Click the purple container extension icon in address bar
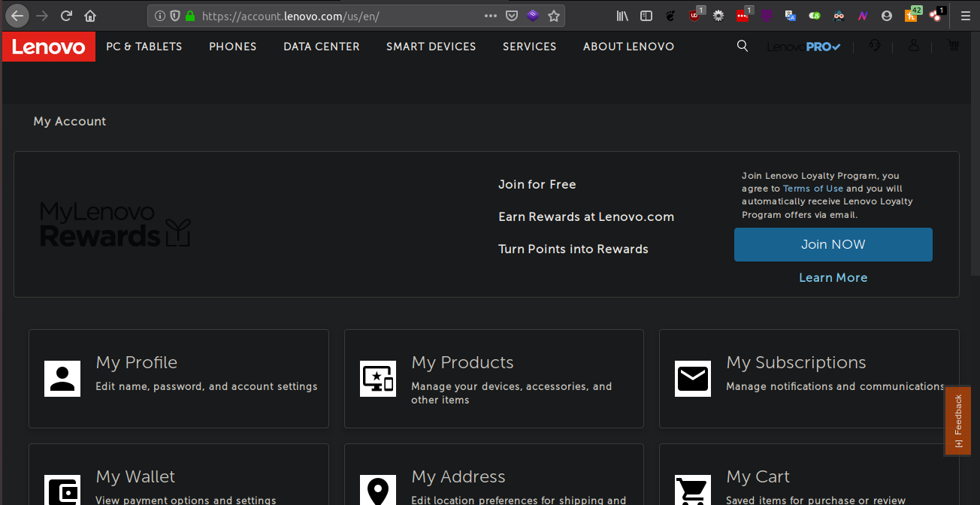This screenshot has height=505, width=980. click(x=533, y=15)
